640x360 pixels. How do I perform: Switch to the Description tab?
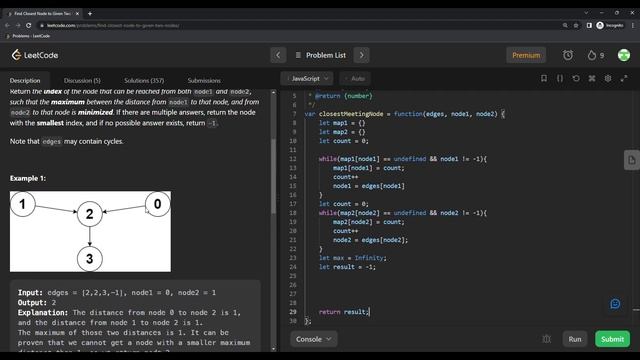[x=25, y=80]
